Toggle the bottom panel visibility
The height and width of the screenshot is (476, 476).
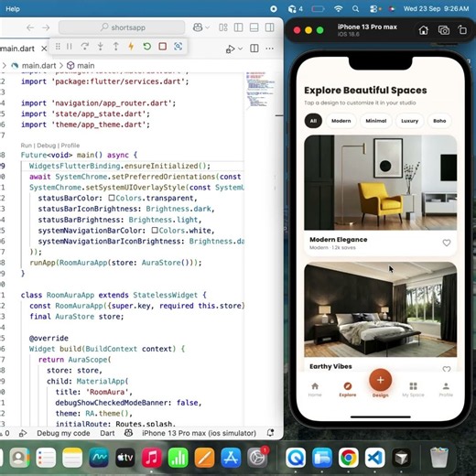[x=254, y=27]
